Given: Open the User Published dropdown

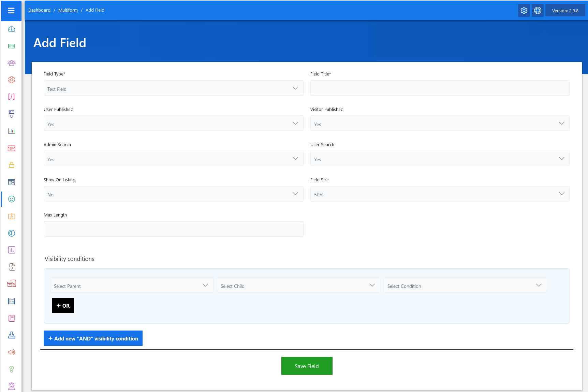Looking at the screenshot, I should 173,123.
